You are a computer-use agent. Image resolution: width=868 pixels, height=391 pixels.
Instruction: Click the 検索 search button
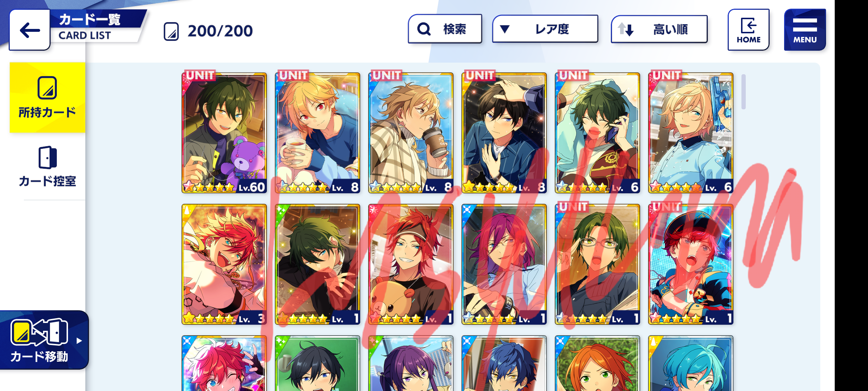pos(445,29)
